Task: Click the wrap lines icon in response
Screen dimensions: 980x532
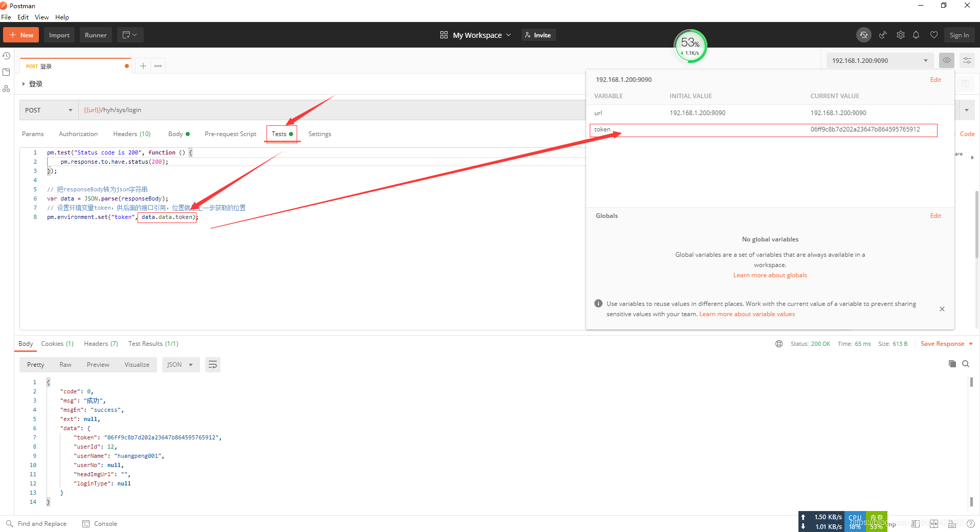Action: (213, 365)
